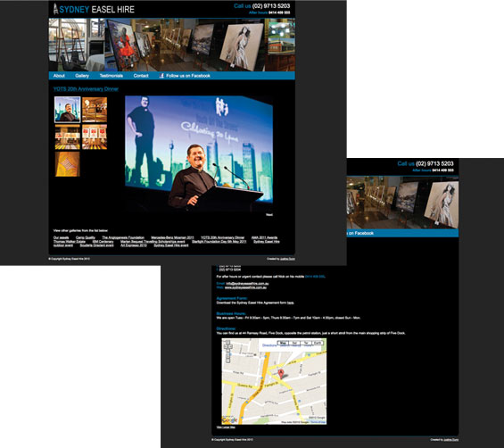This screenshot has height=448, width=504.
Task: Select the speaker portrait thumbnail
Action: (67, 110)
